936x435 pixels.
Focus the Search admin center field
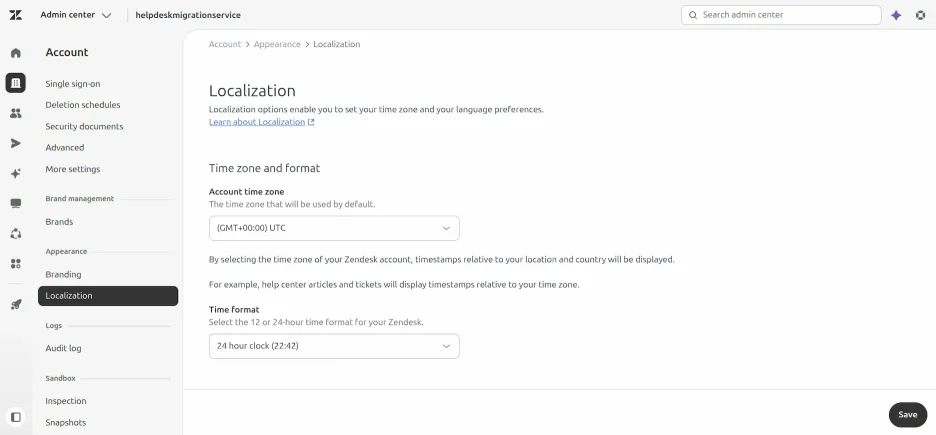(781, 15)
